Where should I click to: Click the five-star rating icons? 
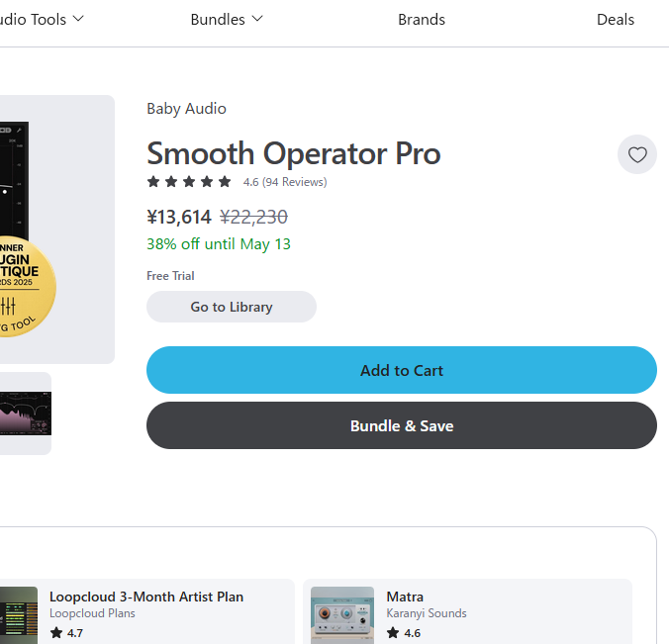189,182
